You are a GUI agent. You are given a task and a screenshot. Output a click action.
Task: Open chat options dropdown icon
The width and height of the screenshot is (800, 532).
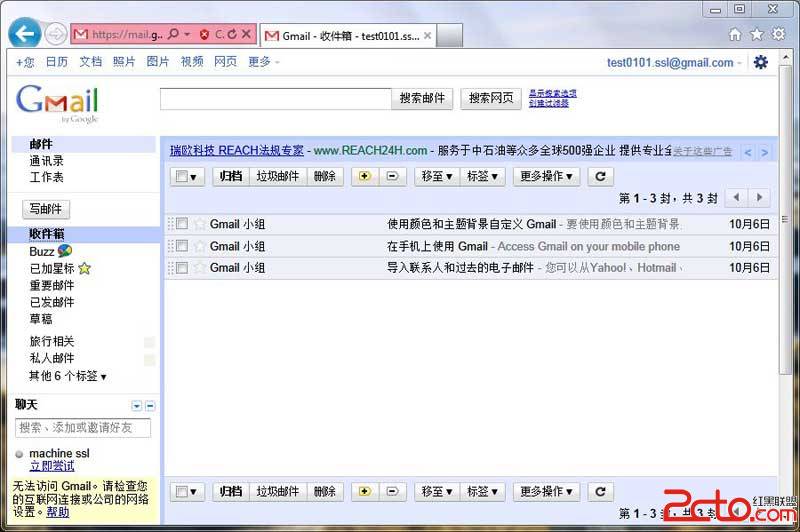coord(136,406)
